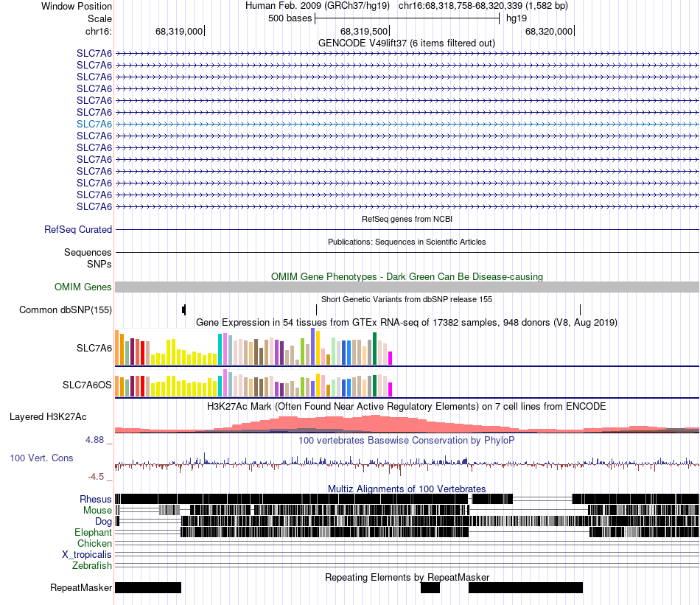The width and height of the screenshot is (700, 605).
Task: Click magenta bar in SLC7A6 expression chart
Action: 391,359
